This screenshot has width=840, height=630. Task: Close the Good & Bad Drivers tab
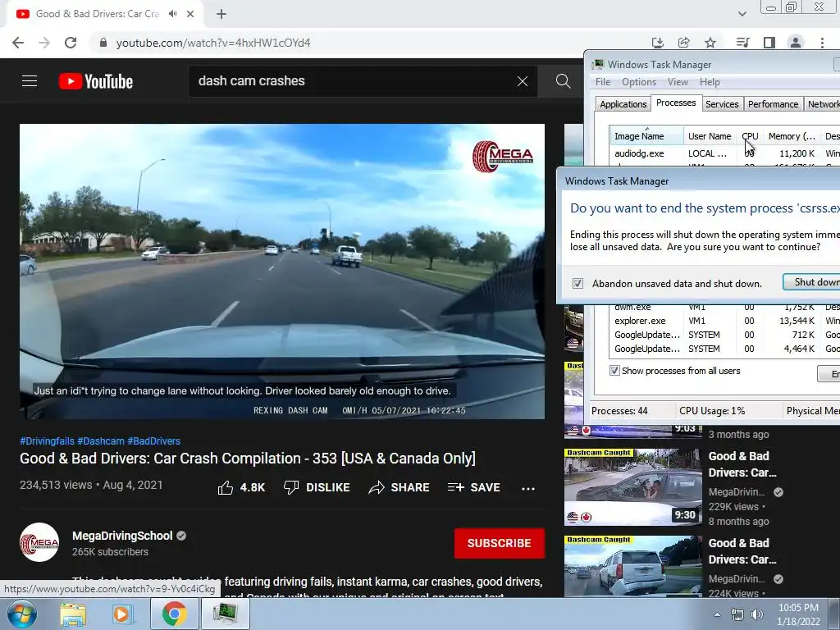pyautogui.click(x=190, y=14)
